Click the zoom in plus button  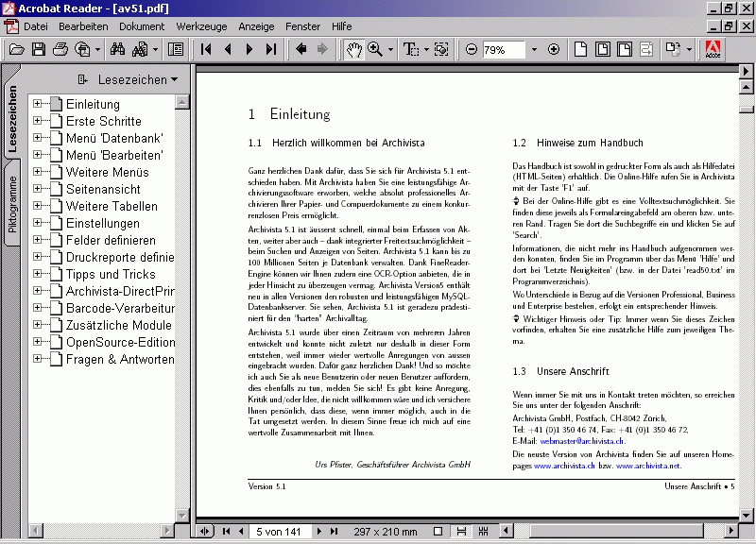tap(554, 49)
